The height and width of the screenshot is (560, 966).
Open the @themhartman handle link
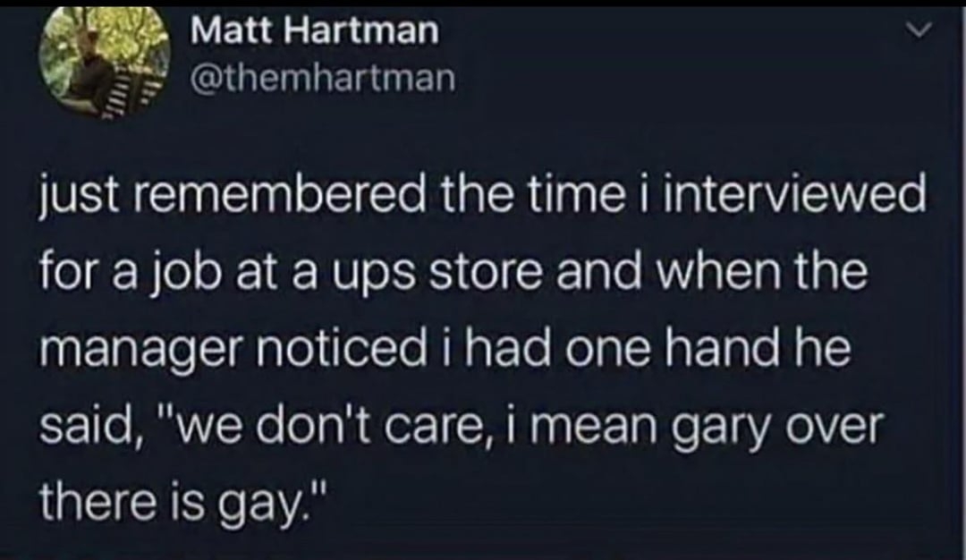tap(324, 78)
